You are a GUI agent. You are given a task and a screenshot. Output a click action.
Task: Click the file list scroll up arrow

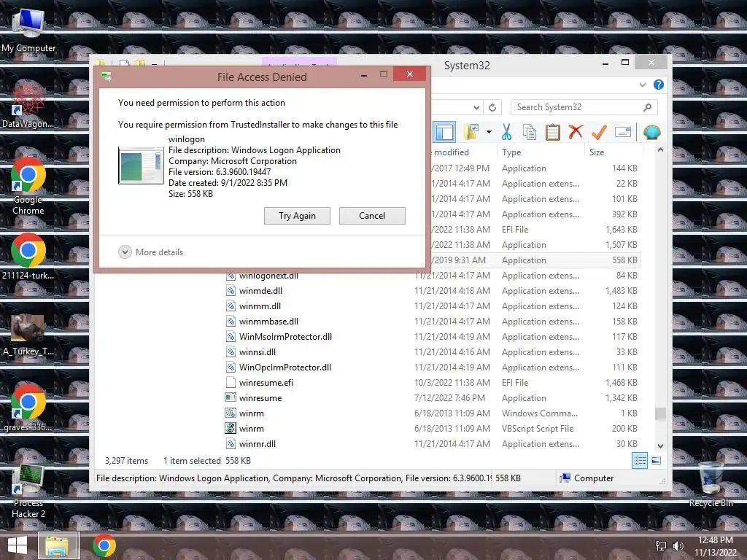pos(660,150)
